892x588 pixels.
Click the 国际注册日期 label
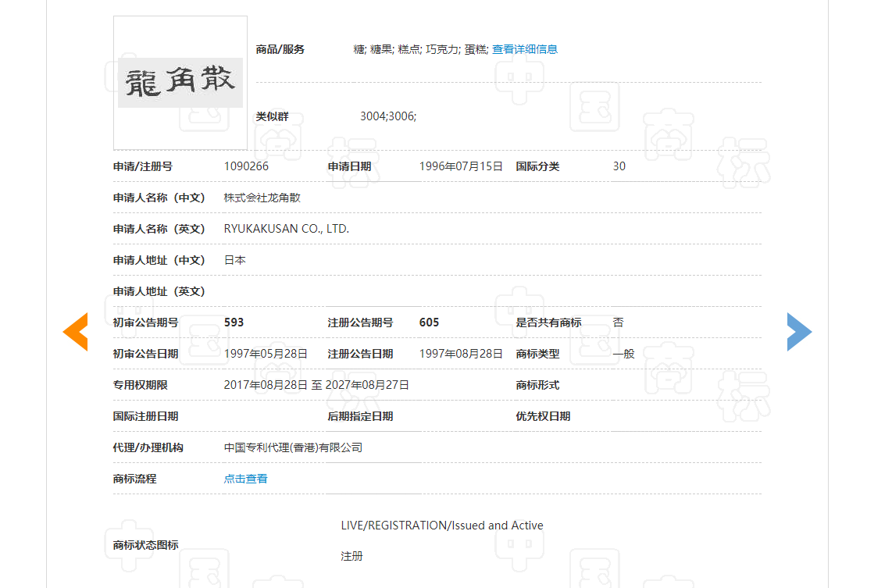145,416
